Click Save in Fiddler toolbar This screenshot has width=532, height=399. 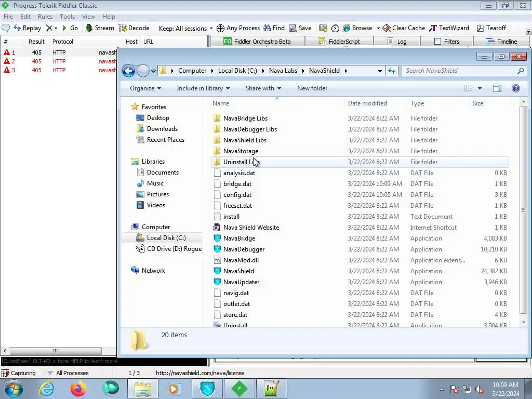click(300, 28)
